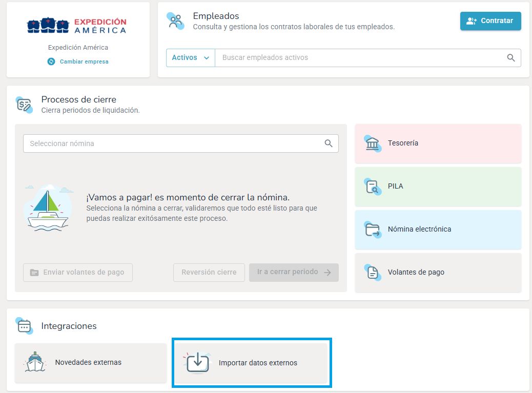Click the arrow in Ir a cerrar periodo
Screen dimensions: 532x393
[x=328, y=272]
